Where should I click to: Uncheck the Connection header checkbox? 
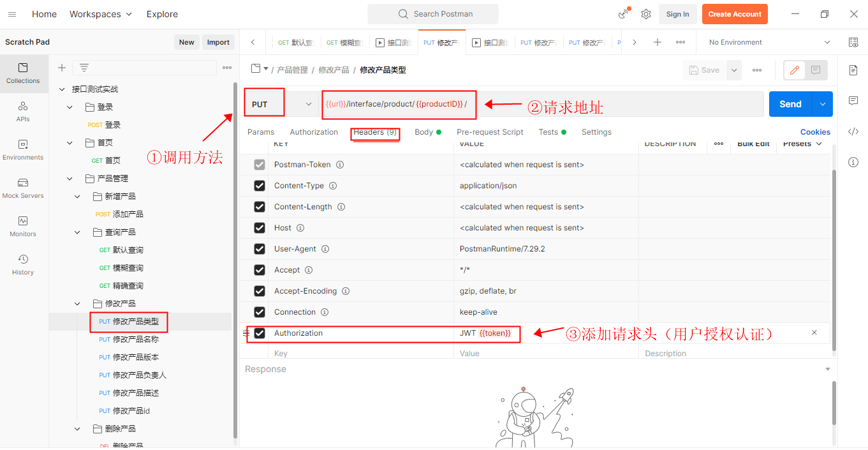coord(260,312)
